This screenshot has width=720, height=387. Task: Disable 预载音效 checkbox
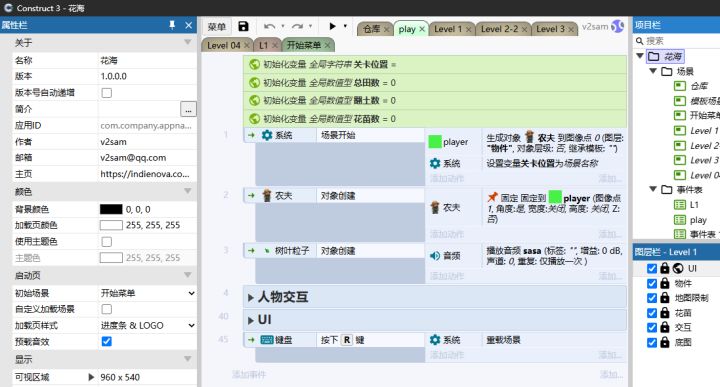point(107,342)
